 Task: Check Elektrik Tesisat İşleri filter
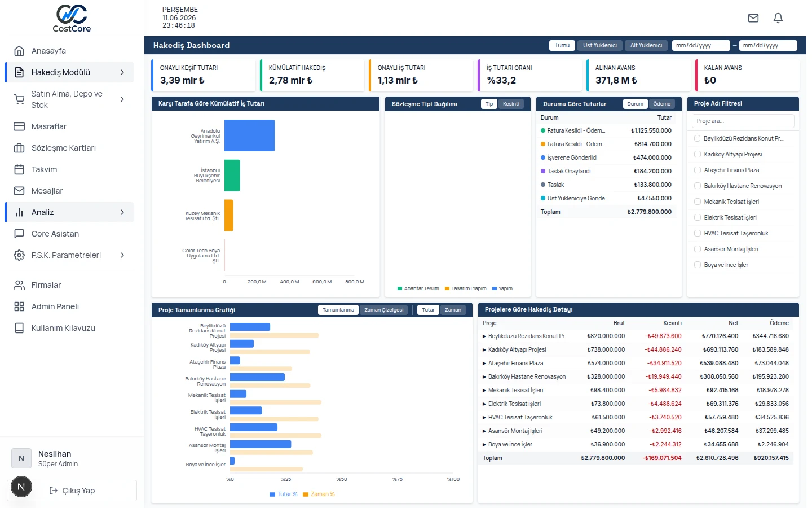697,217
